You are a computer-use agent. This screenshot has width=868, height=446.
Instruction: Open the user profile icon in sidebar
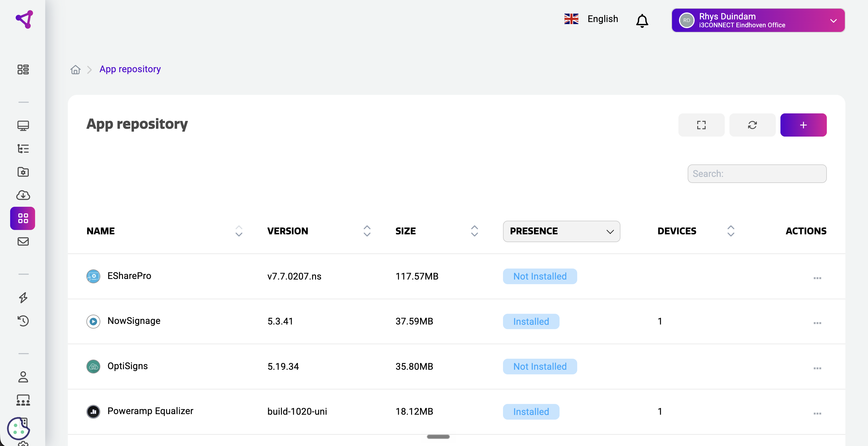point(23,377)
